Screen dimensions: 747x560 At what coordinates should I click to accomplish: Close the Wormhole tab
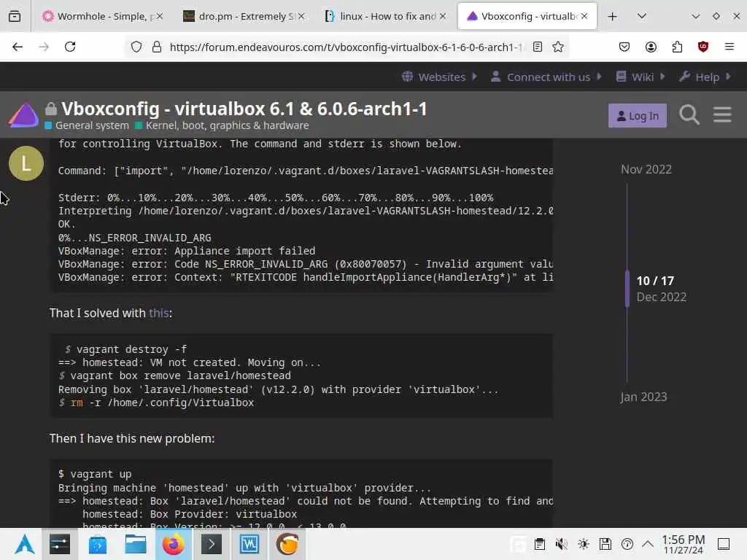[x=160, y=16]
